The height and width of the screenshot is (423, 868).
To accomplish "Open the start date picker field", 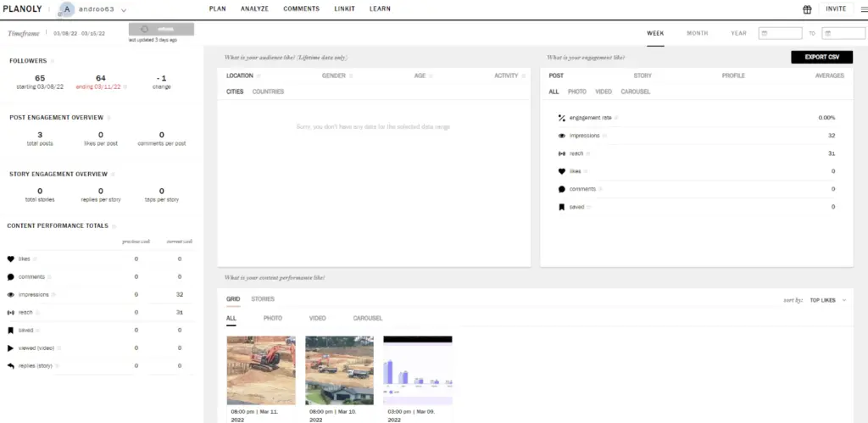I will pos(780,34).
